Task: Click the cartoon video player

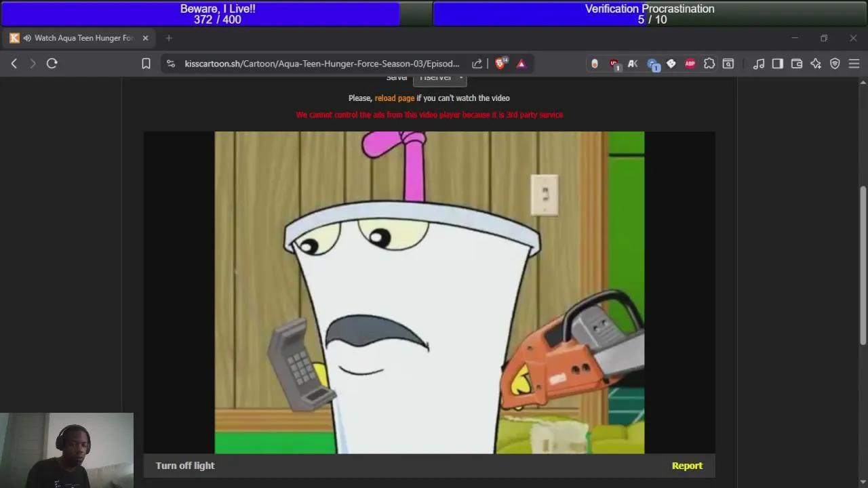Action: [429, 293]
